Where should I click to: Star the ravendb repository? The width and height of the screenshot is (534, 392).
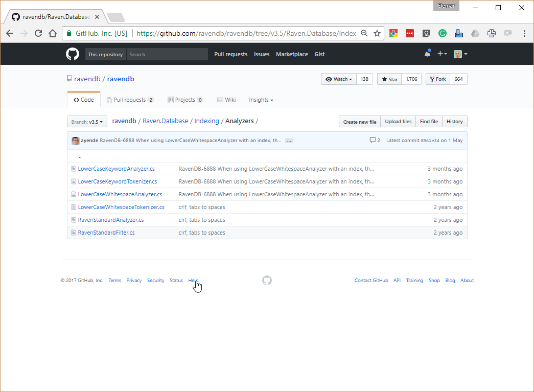[x=389, y=79]
